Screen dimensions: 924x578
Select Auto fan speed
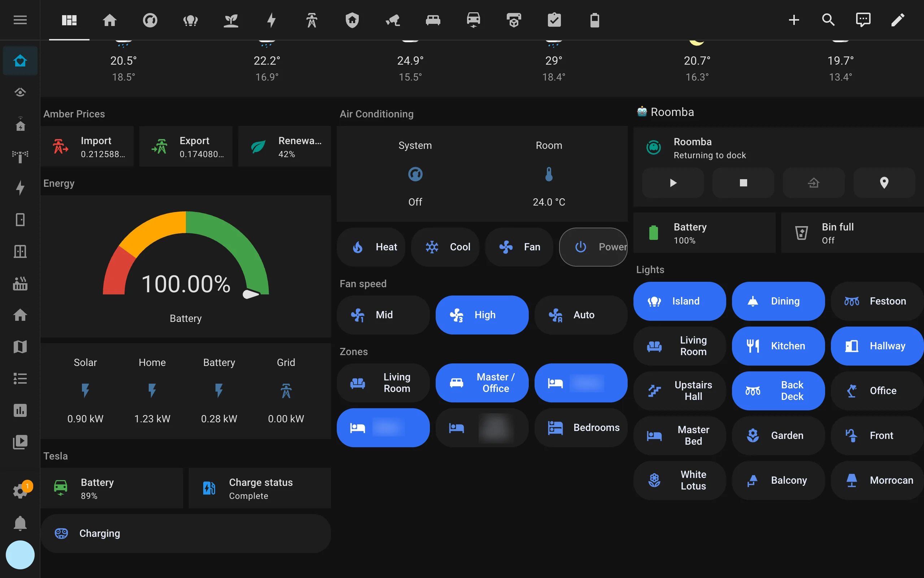(x=581, y=315)
